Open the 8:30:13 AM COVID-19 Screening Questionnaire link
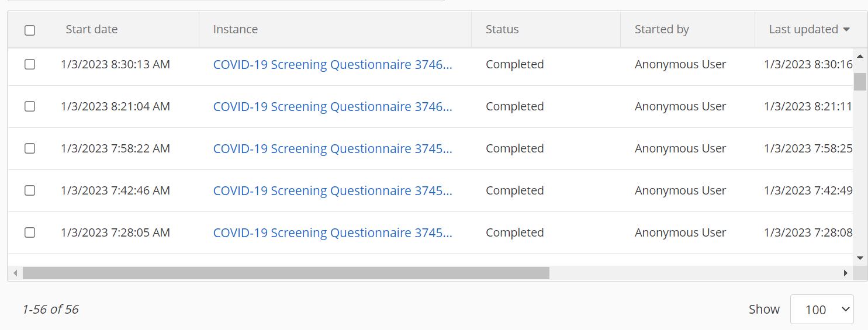 [x=333, y=65]
